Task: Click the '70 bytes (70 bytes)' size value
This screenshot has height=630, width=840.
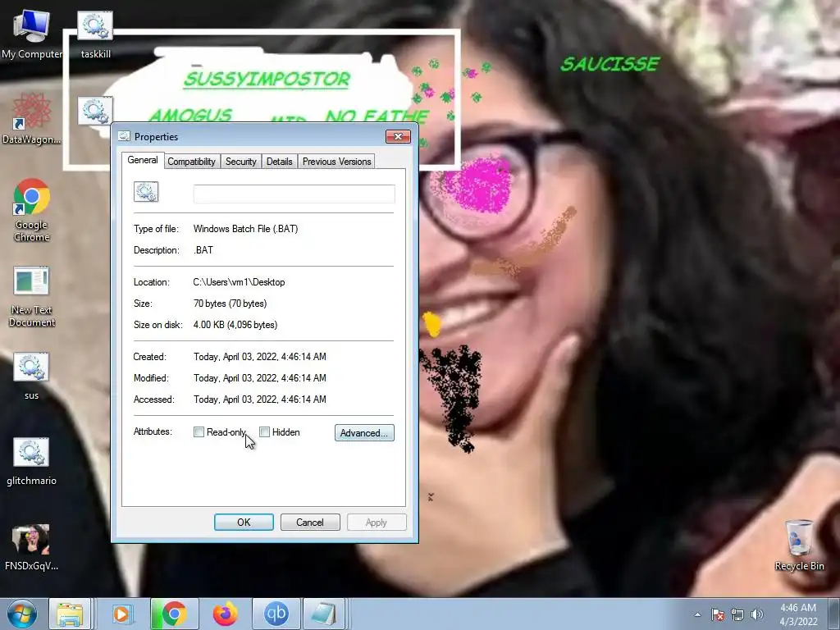Action: click(230, 304)
